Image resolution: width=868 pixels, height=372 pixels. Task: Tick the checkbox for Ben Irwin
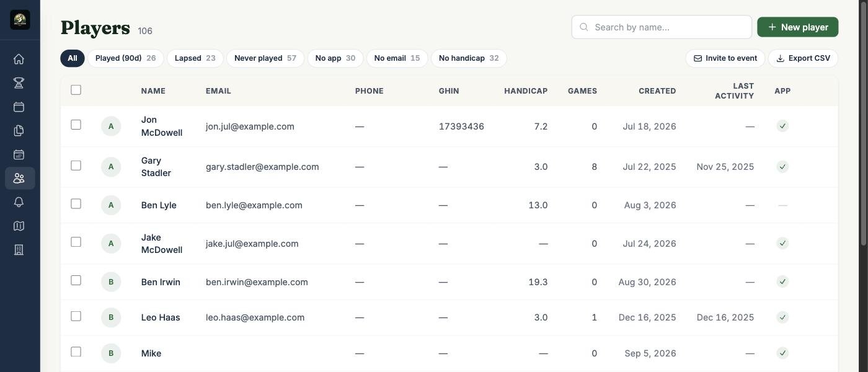coord(76,280)
